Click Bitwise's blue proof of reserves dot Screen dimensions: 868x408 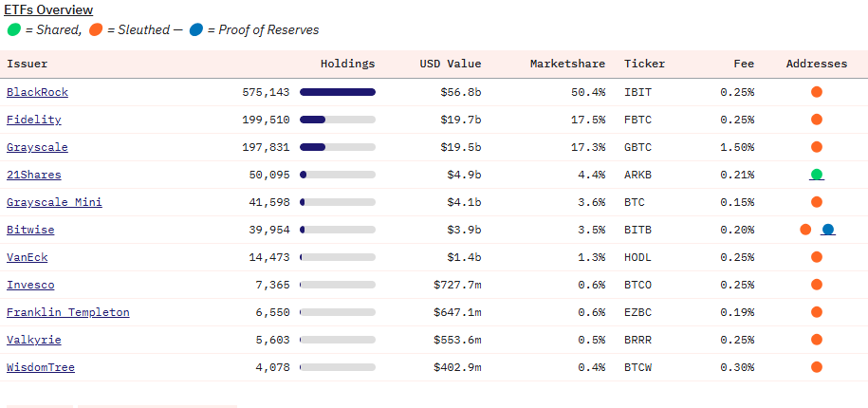pyautogui.click(x=828, y=230)
